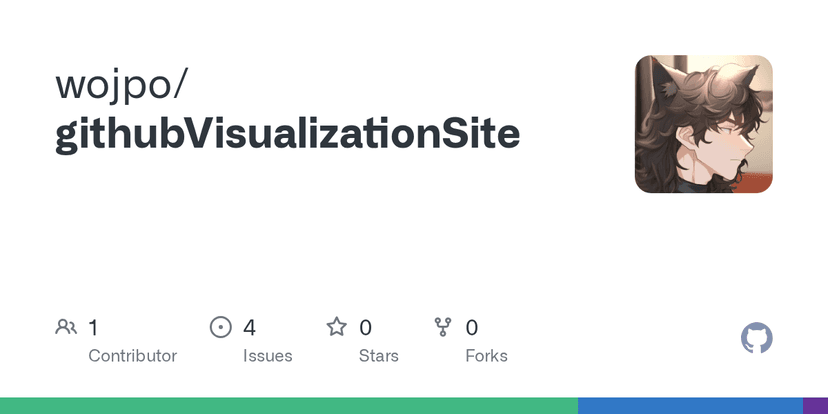This screenshot has width=828, height=414.
Task: Click the zero above the Forks label
Action: click(x=472, y=327)
